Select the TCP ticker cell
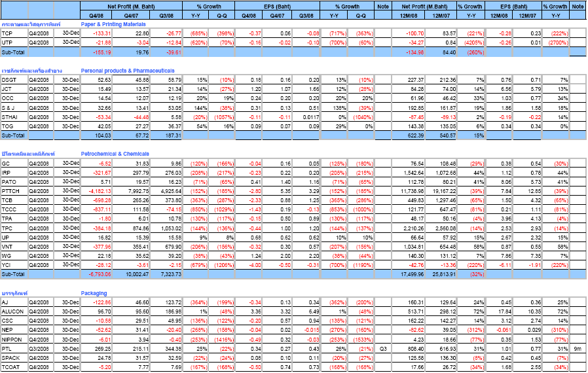 pos(14,33)
